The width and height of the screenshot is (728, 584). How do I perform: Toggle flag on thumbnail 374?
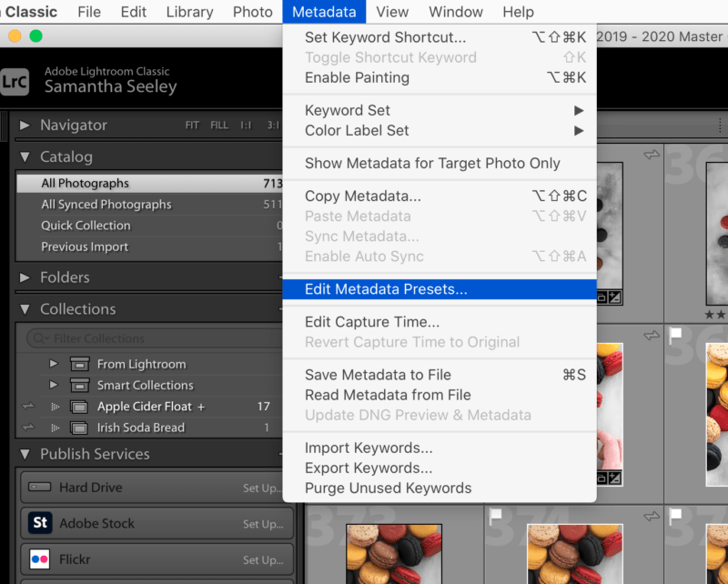click(x=495, y=514)
